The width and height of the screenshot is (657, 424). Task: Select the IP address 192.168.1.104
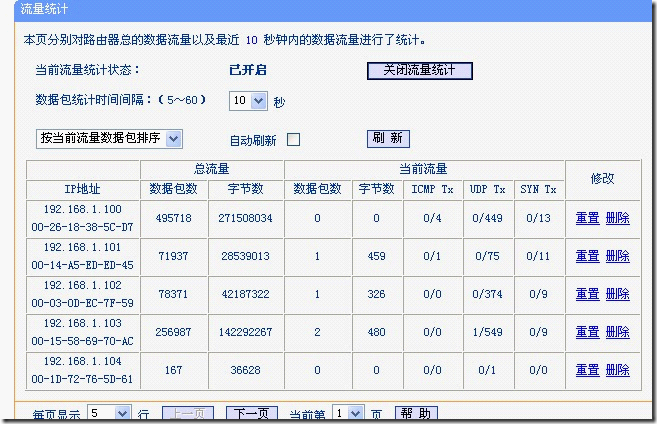tap(83, 361)
